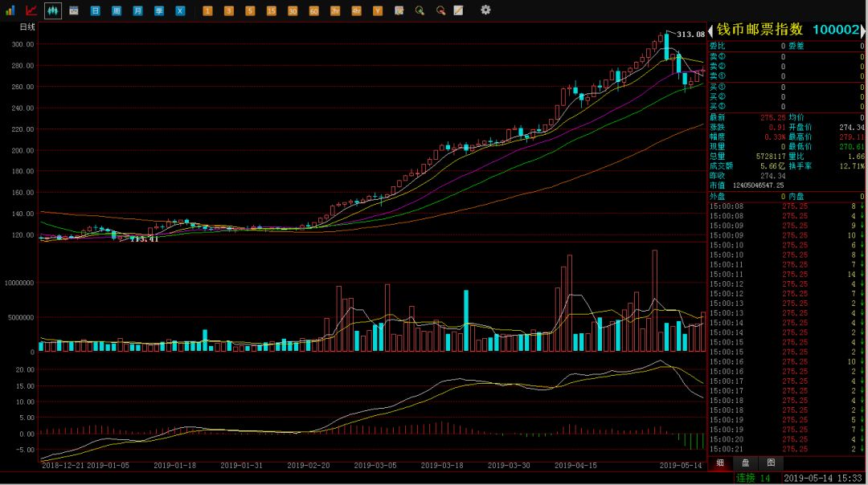The height and width of the screenshot is (485, 868).
Task: Select the 周 weekly period button
Action: 117,10
